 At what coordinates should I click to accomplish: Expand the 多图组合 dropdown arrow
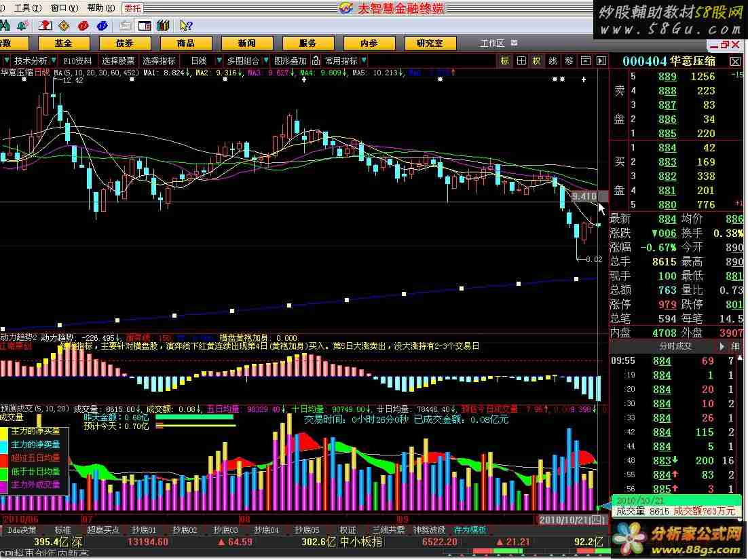[265, 60]
